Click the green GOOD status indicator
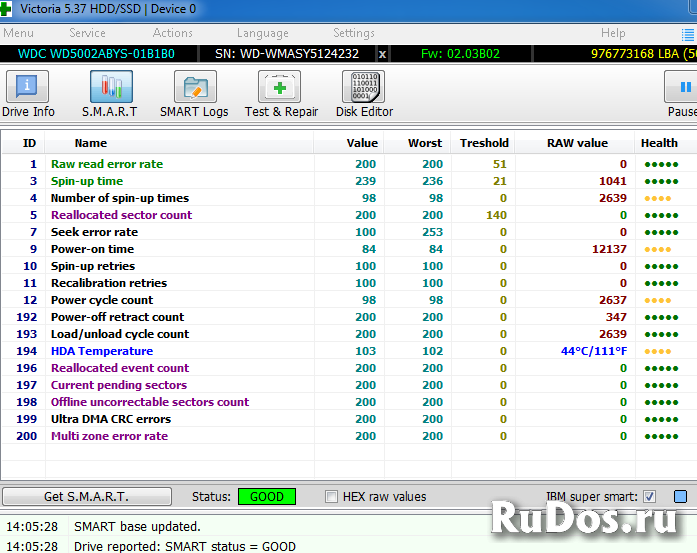The width and height of the screenshot is (697, 553). click(267, 496)
